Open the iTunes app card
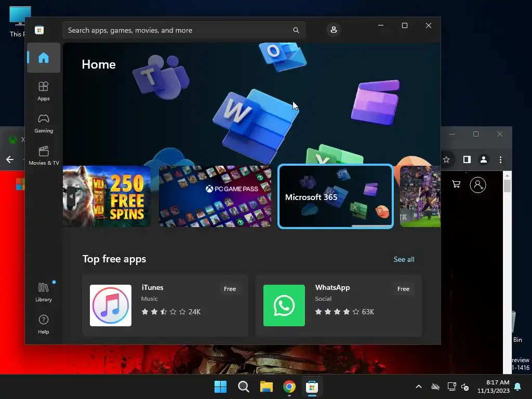The height and width of the screenshot is (399, 532). [x=165, y=305]
